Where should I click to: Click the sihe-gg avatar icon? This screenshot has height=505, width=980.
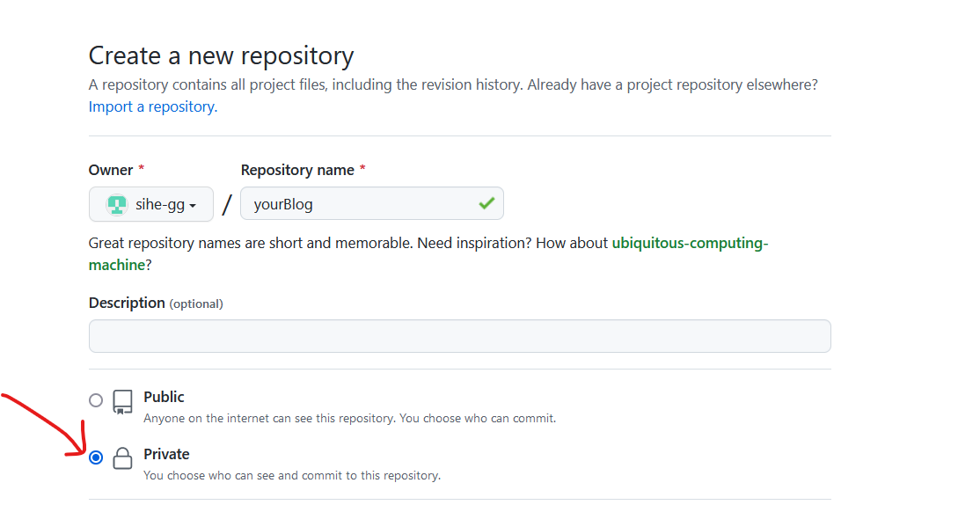(x=117, y=204)
